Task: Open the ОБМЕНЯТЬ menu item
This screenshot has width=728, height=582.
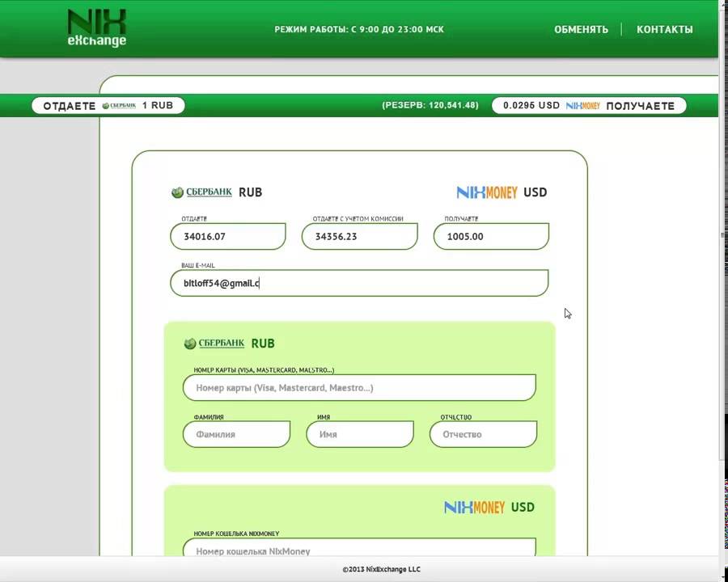Action: 581,30
